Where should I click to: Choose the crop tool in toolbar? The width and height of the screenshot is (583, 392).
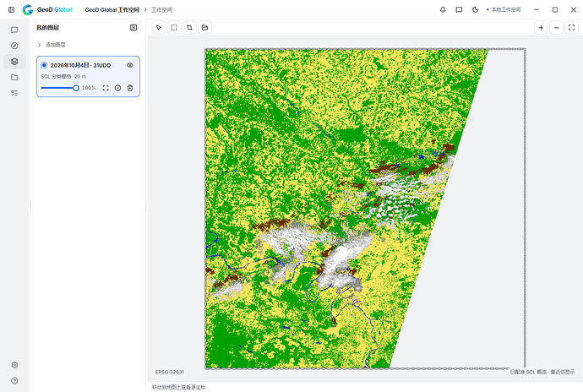coord(189,28)
